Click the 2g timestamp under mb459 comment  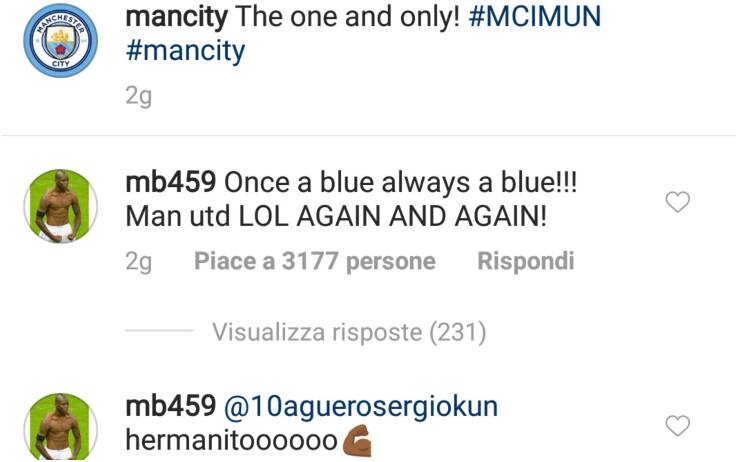coord(138,263)
